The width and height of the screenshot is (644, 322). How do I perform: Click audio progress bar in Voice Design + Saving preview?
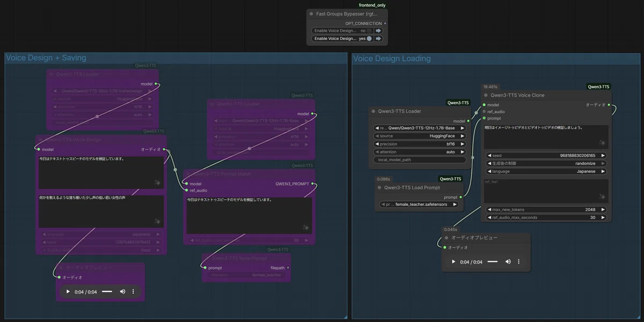(107, 291)
